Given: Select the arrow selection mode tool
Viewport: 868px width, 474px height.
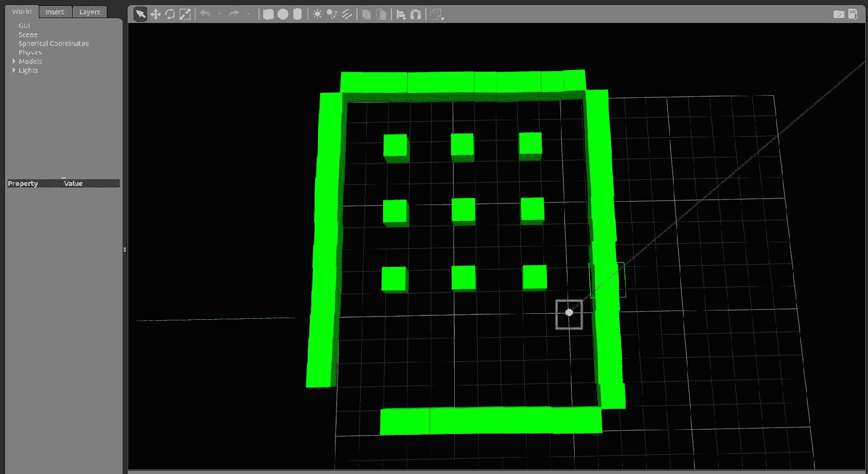Looking at the screenshot, I should [140, 14].
